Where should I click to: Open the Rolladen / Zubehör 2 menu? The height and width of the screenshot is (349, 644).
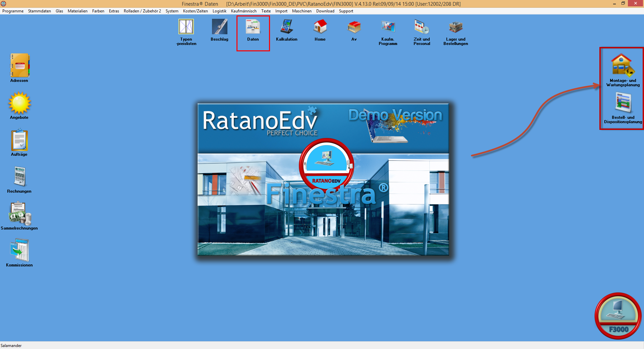pos(142,11)
